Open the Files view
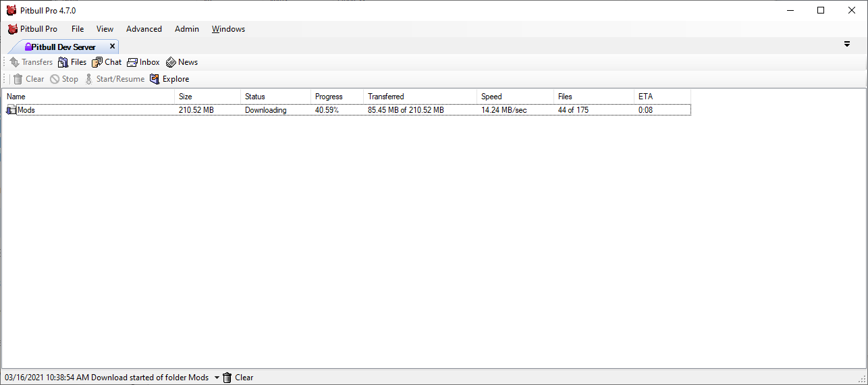 pos(72,62)
